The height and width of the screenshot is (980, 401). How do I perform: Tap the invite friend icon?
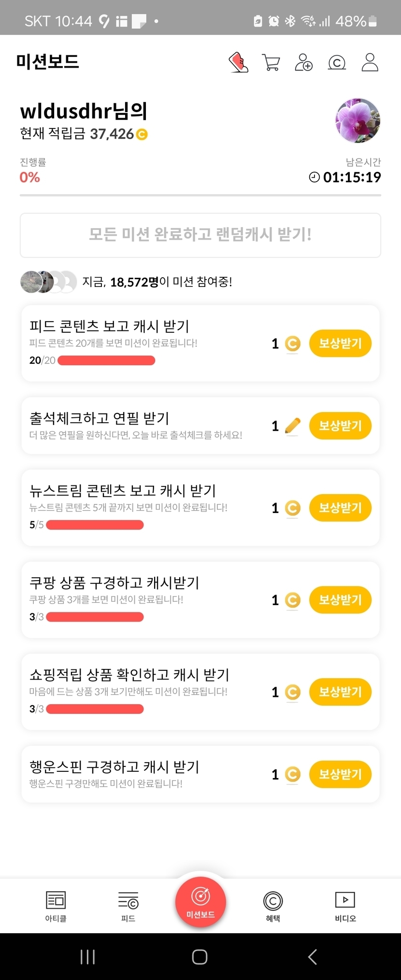[303, 63]
